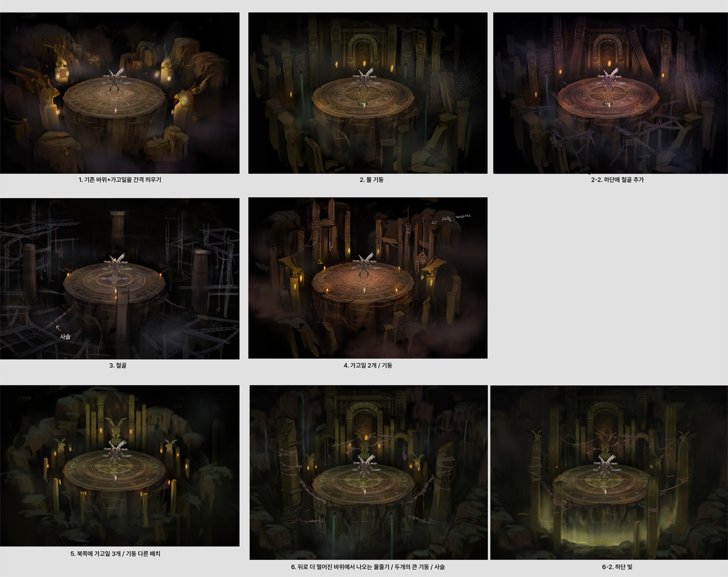The image size is (728, 577).
Task: Click the caption '1. 기존 바위+가고일을 간격 띄우기'
Action: [120, 180]
